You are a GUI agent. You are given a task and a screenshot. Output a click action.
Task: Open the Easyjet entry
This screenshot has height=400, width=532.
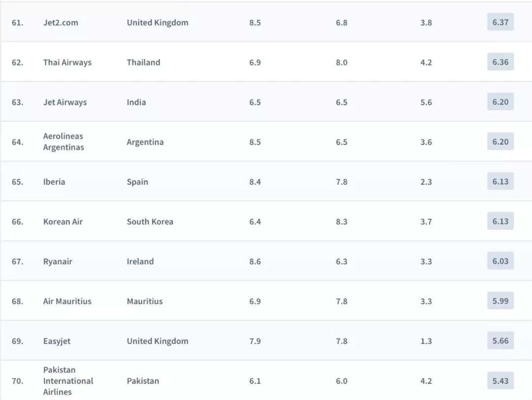[57, 341]
